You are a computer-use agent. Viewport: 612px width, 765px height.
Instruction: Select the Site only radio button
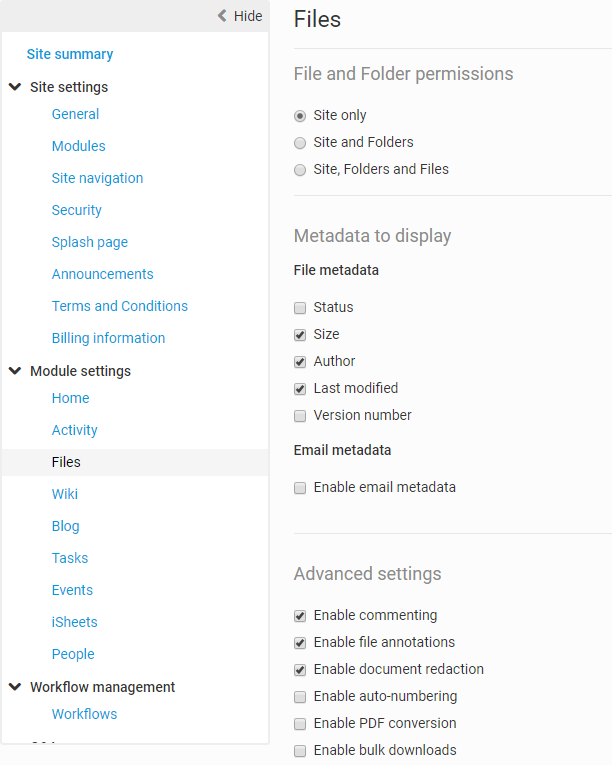(300, 116)
